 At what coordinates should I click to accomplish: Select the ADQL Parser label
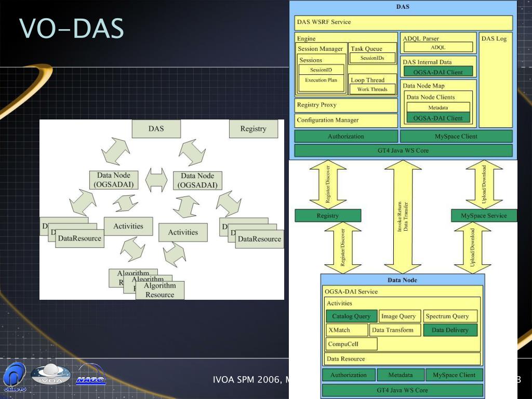tap(421, 38)
